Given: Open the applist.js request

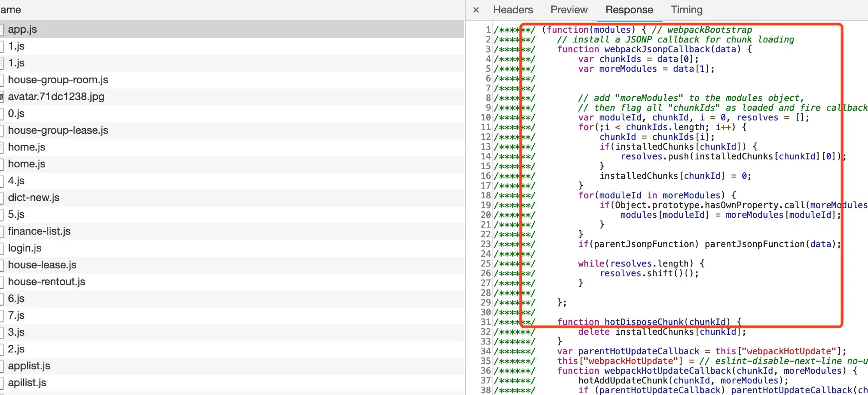Looking at the screenshot, I should pyautogui.click(x=232, y=366).
